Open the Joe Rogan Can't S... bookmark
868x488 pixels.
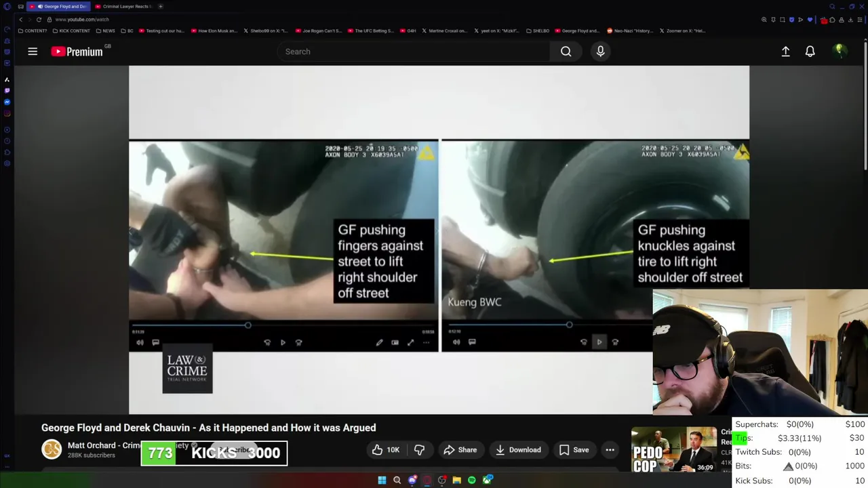pos(318,30)
